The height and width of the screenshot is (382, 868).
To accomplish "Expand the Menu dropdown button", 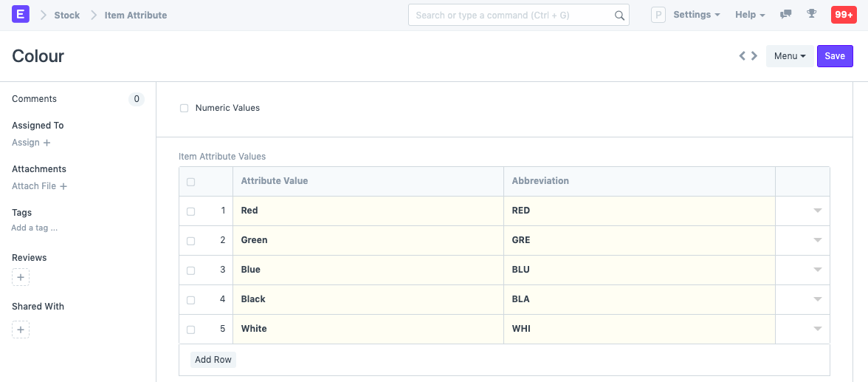I will point(789,56).
